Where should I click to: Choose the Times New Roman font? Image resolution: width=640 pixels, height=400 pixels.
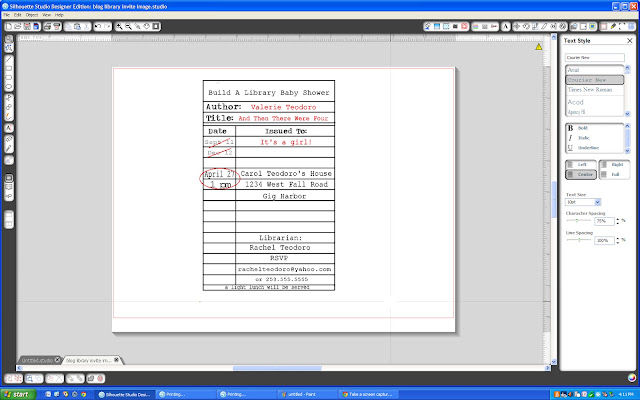point(595,89)
